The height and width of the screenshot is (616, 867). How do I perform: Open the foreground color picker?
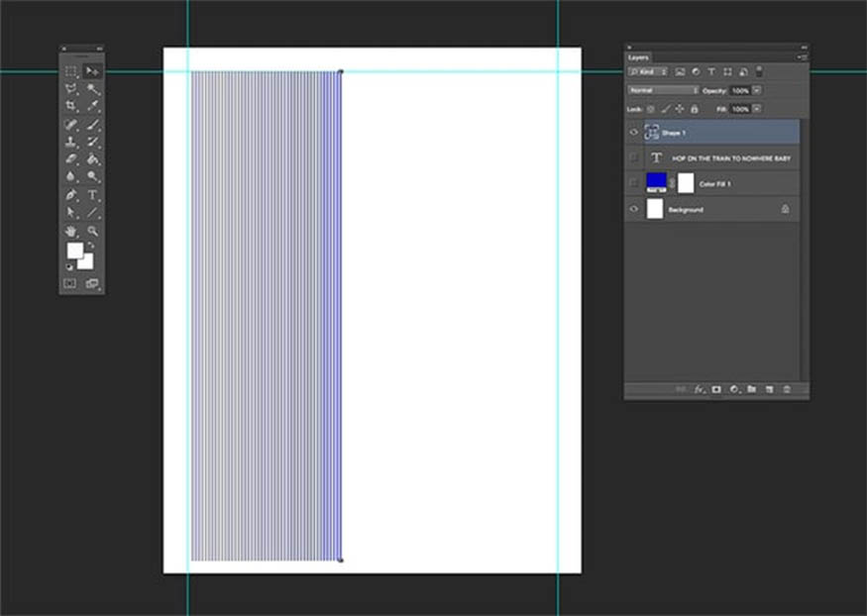coord(74,251)
